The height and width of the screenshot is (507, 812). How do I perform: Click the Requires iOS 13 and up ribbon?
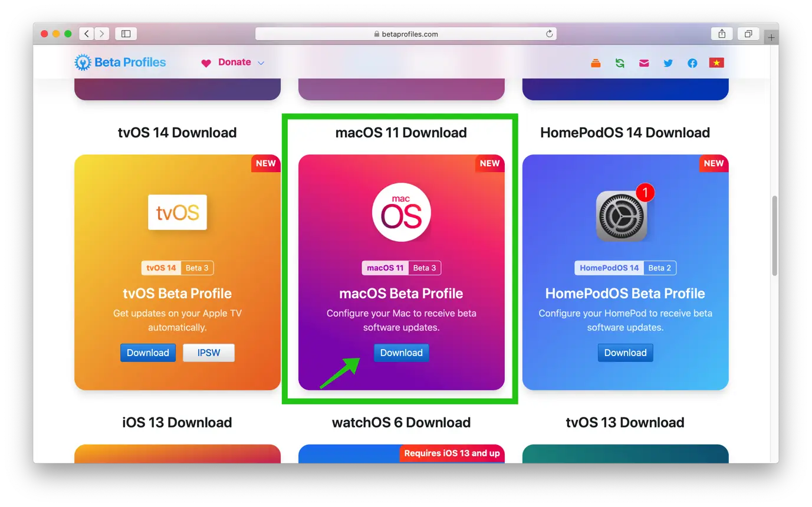pyautogui.click(x=452, y=453)
